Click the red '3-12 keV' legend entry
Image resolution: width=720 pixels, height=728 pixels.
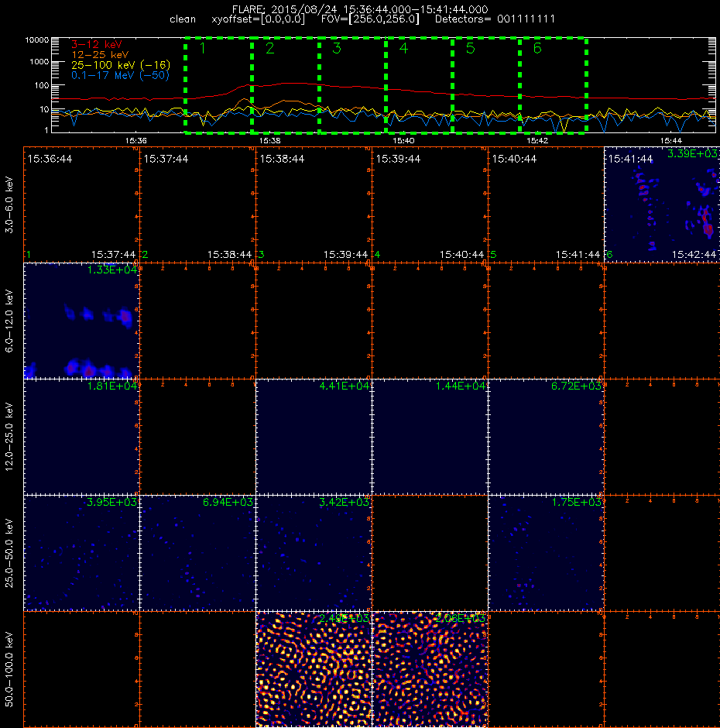tap(96, 45)
